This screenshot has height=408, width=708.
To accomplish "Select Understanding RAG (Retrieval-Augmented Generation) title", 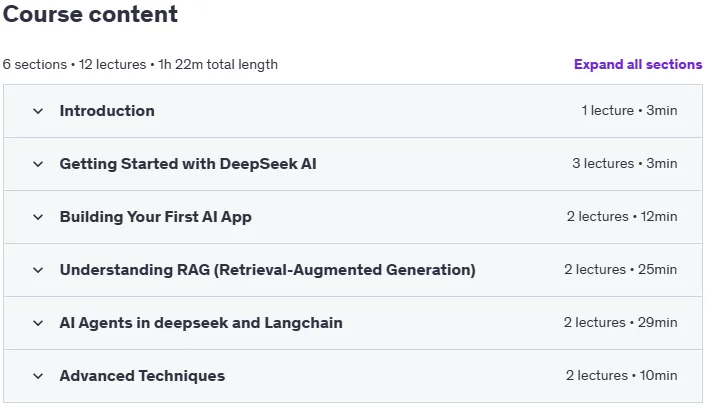I will 267,270.
